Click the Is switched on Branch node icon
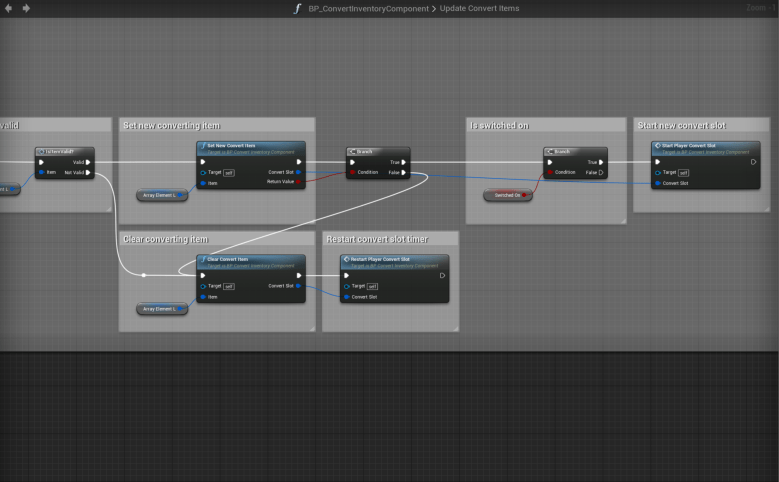 click(x=550, y=152)
